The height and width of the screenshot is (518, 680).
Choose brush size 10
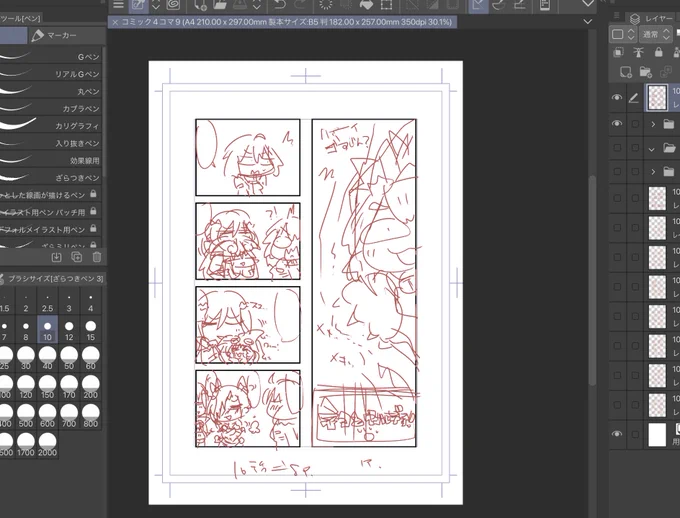(x=47, y=331)
